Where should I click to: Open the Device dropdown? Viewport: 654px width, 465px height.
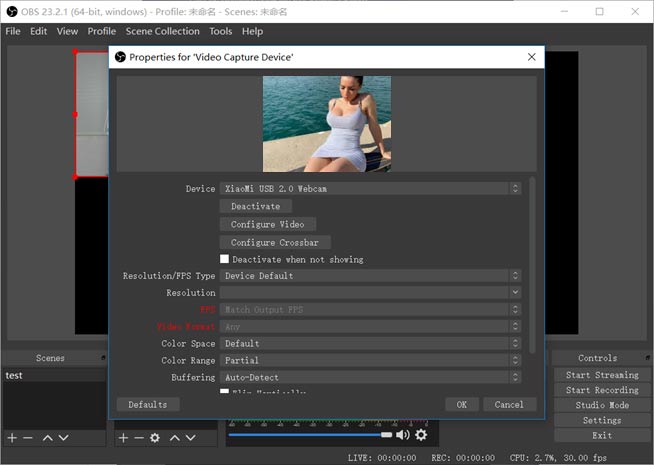click(370, 189)
